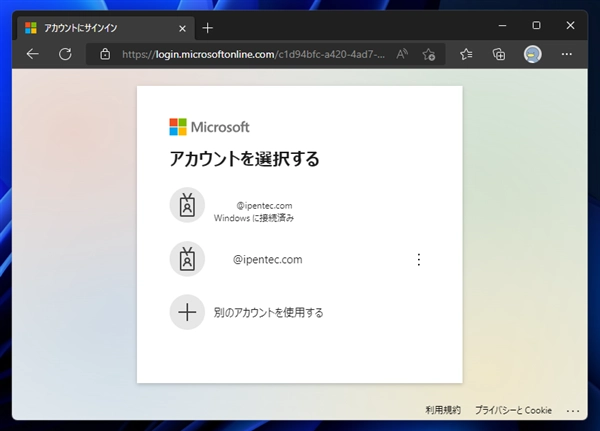The width and height of the screenshot is (600, 431).
Task: Open the footer more options ellipsis
Action: click(573, 411)
